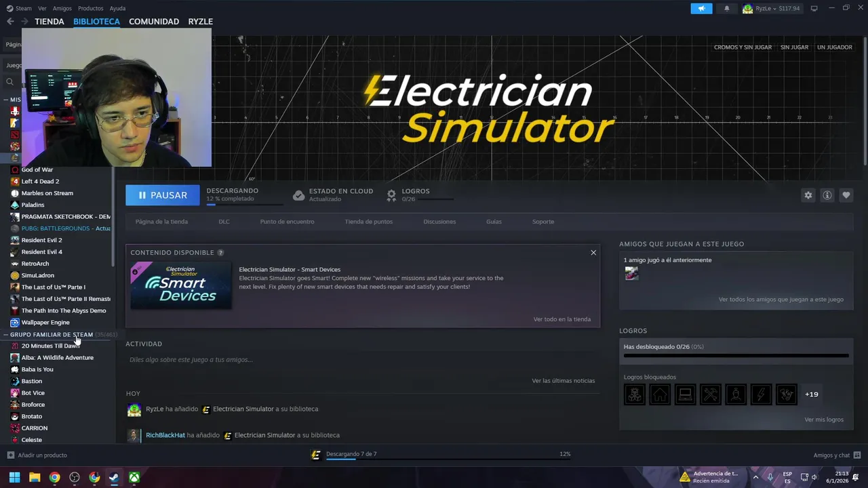This screenshot has width=868, height=488.
Task: Click the friend avatar who played previously
Action: point(631,273)
